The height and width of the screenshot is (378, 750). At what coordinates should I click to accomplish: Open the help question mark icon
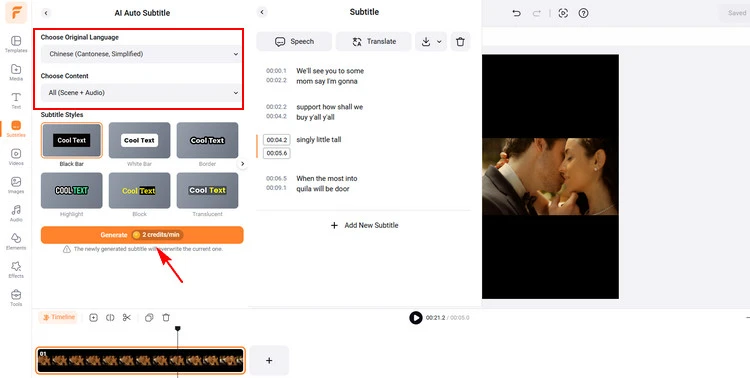pos(583,13)
